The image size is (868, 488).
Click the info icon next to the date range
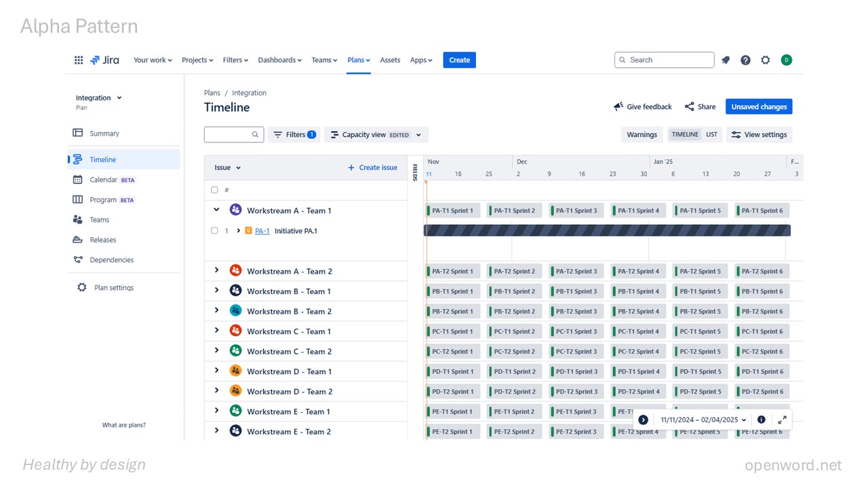pyautogui.click(x=762, y=420)
